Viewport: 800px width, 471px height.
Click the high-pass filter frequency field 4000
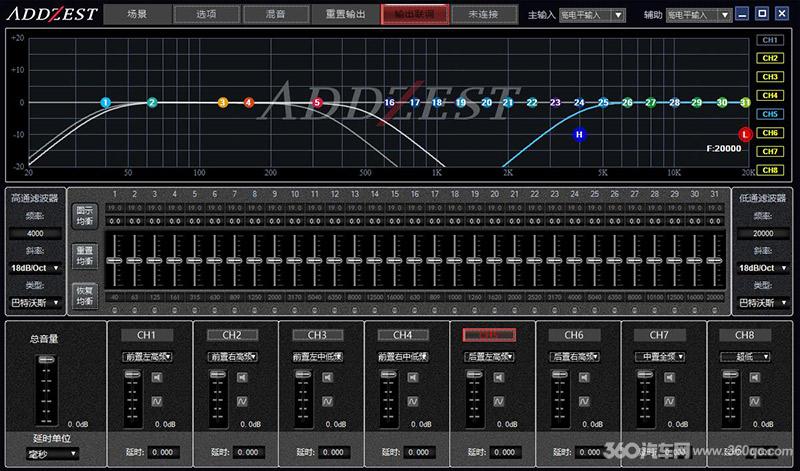[x=35, y=233]
